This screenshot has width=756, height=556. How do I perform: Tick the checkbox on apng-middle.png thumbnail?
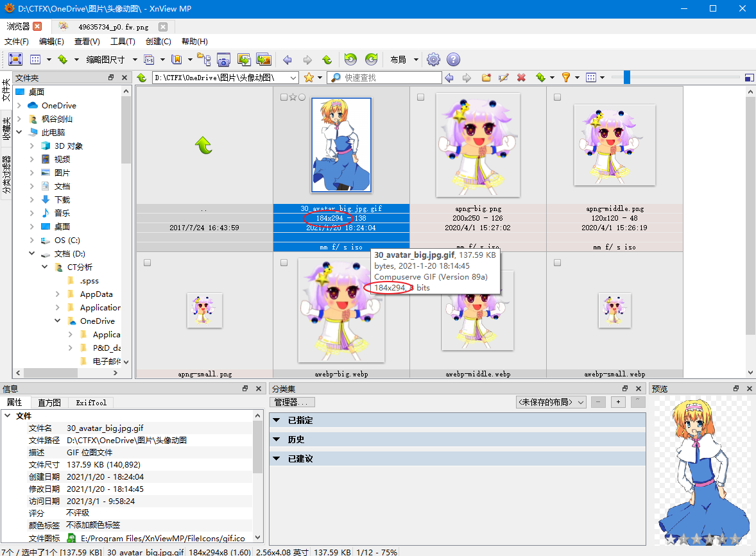pos(557,97)
